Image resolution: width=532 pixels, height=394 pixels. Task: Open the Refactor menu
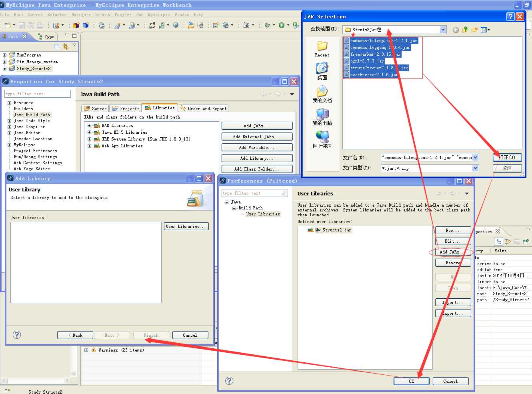(x=57, y=14)
